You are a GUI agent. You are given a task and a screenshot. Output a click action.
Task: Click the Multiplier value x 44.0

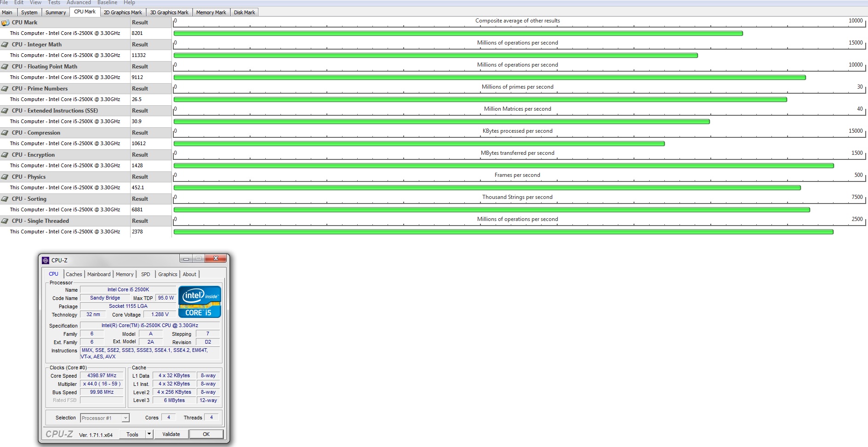102,384
